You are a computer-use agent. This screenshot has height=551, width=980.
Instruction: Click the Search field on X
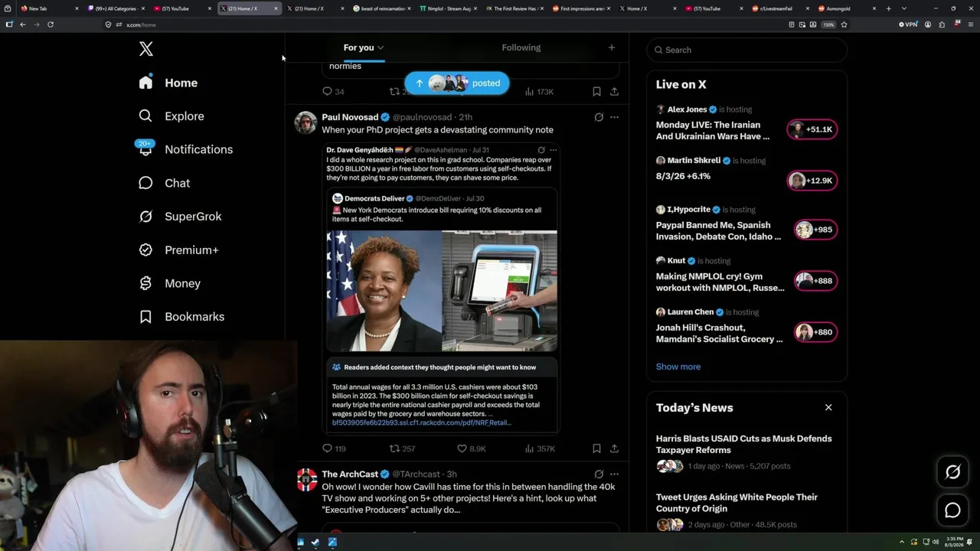[746, 50]
